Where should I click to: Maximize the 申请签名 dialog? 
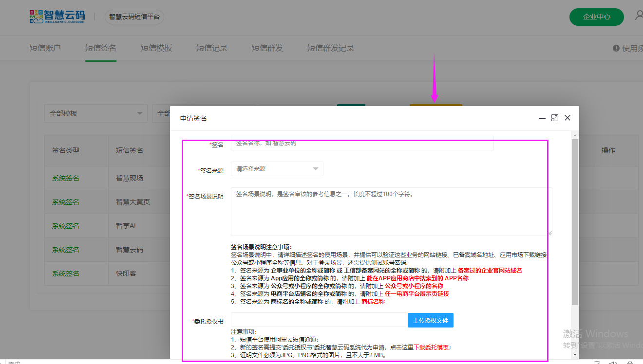pos(554,118)
